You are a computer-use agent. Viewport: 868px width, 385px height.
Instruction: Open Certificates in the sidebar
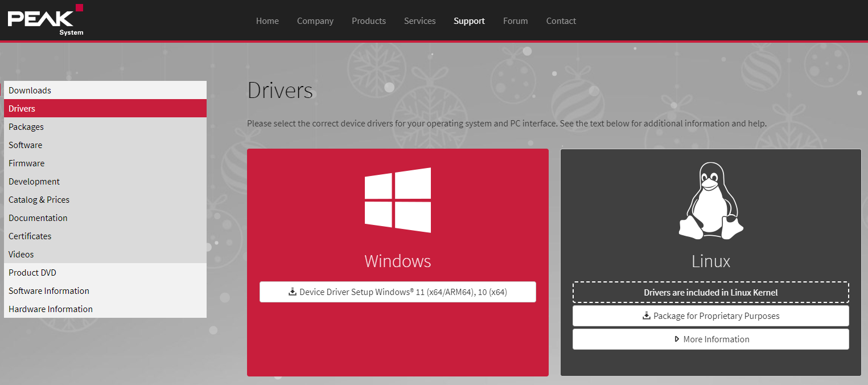105,236
